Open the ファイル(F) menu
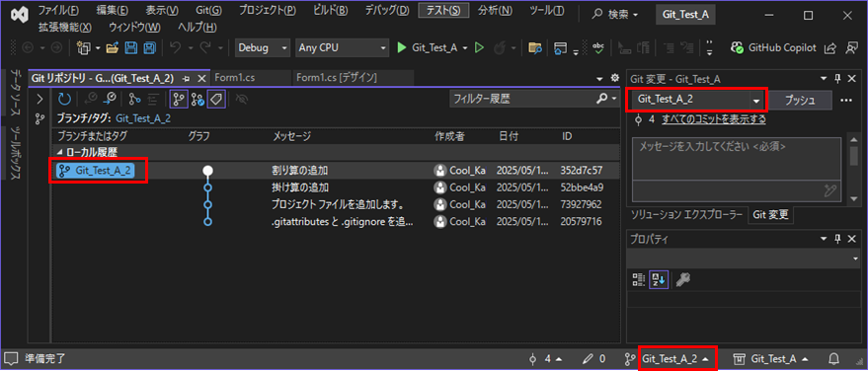Image resolution: width=868 pixels, height=371 pixels. [x=58, y=11]
